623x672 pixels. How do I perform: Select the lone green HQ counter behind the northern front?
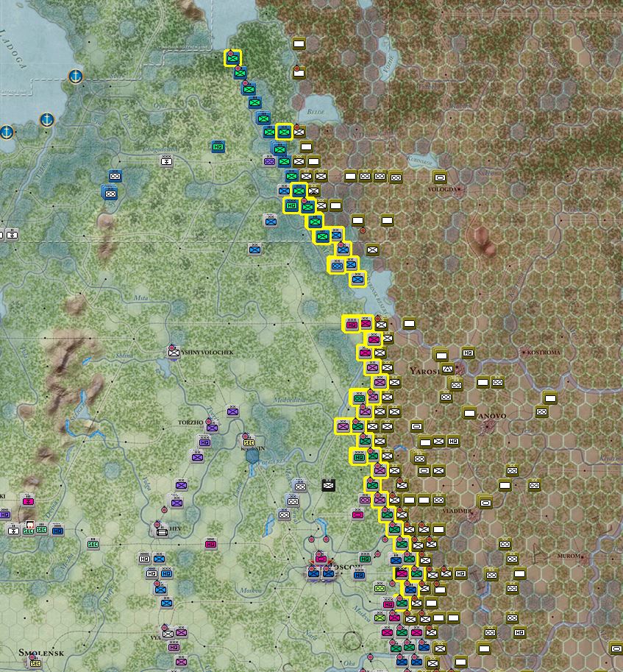coord(218,146)
